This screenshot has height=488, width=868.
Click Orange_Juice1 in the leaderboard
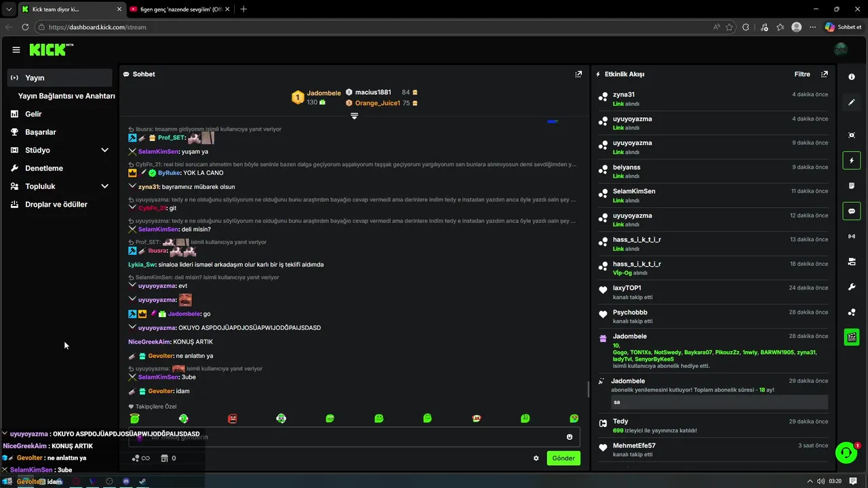point(377,103)
